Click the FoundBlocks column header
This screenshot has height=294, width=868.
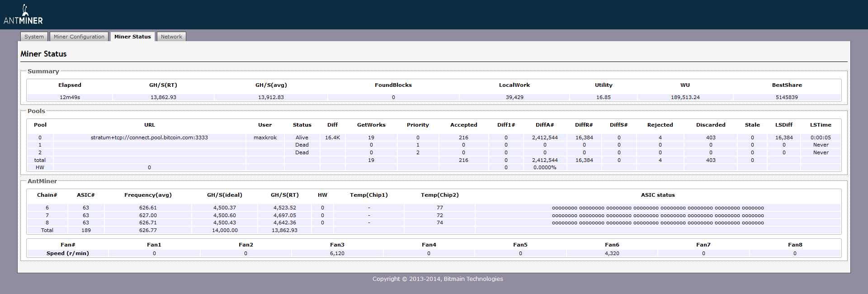pyautogui.click(x=393, y=85)
